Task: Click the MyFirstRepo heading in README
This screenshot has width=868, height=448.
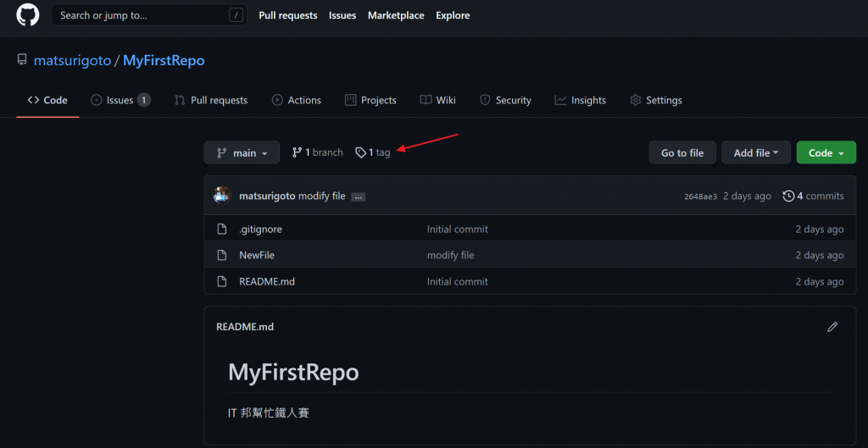Action: (x=293, y=373)
